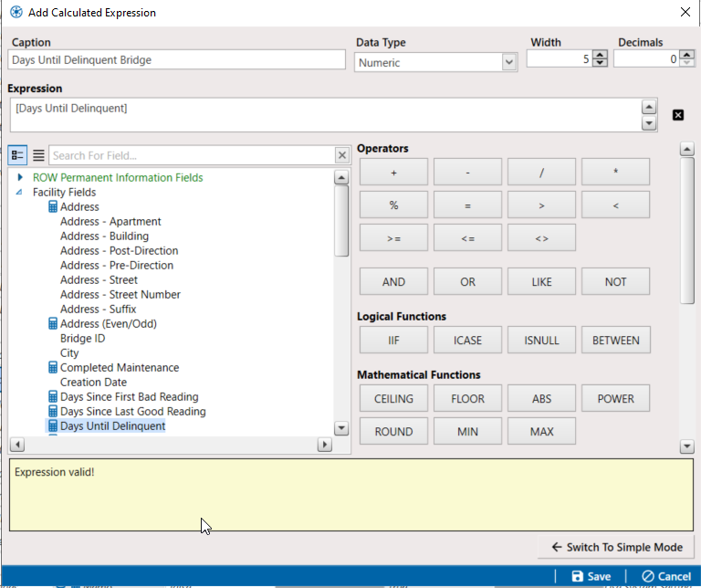Click field tree scroll right arrow
701x588 pixels.
[x=325, y=445]
